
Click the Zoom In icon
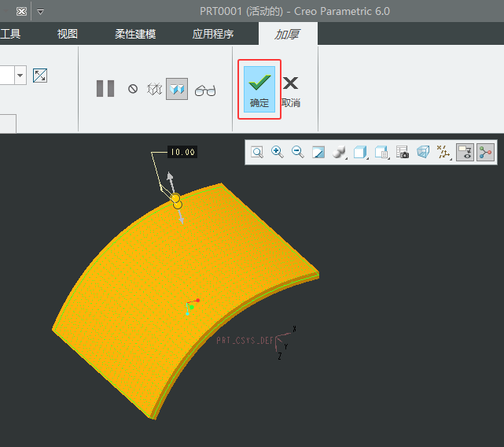pyautogui.click(x=277, y=152)
